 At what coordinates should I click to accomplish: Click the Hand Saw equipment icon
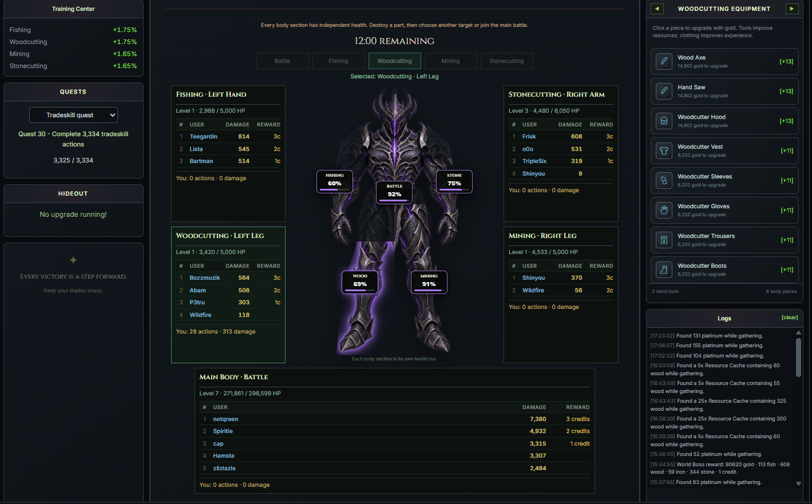664,91
